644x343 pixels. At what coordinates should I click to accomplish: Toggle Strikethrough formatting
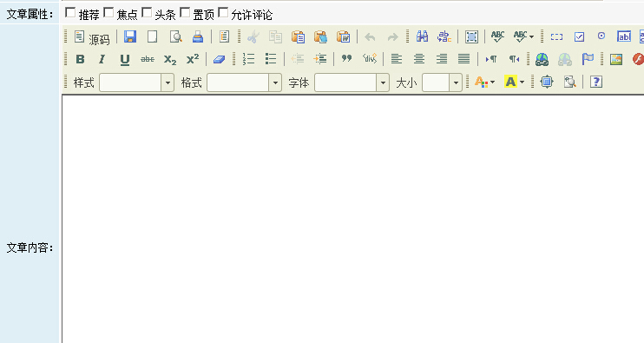coord(148,59)
